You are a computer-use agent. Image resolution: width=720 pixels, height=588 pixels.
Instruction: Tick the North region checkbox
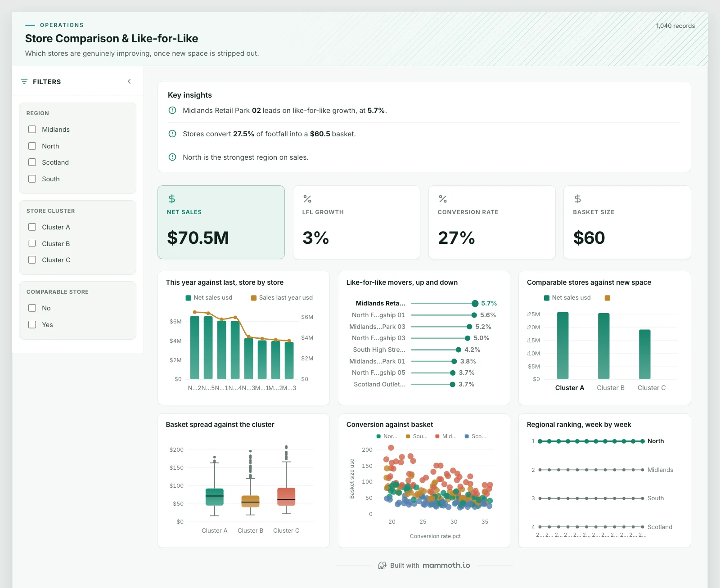point(32,146)
